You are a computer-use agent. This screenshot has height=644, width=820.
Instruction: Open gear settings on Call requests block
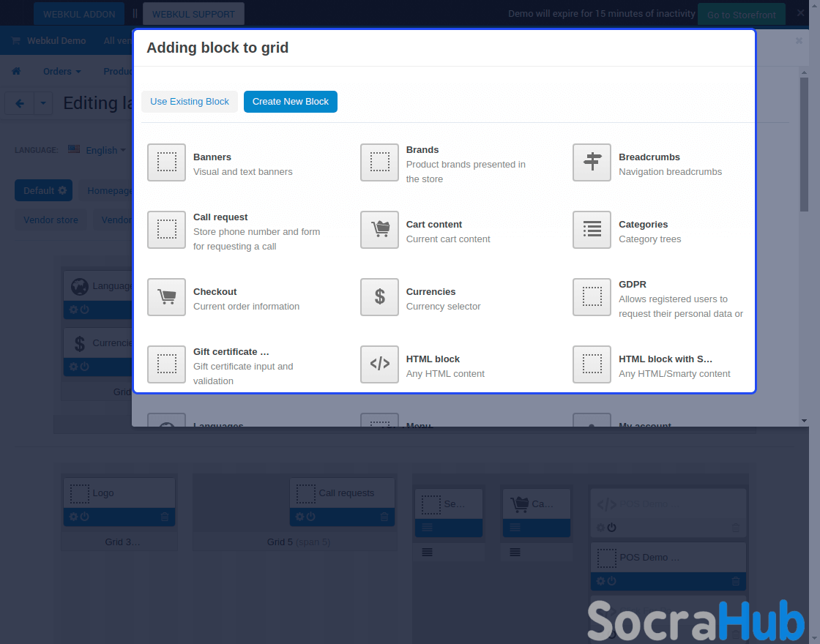coord(299,517)
